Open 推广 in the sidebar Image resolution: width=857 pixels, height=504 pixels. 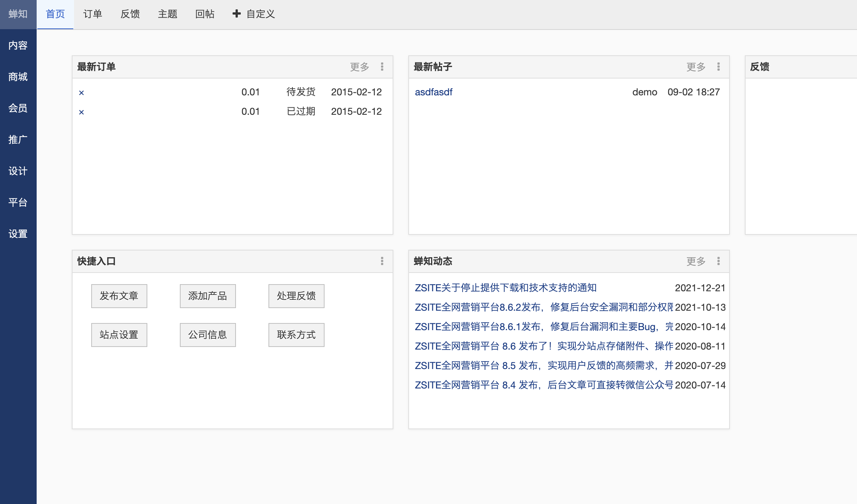(x=18, y=139)
